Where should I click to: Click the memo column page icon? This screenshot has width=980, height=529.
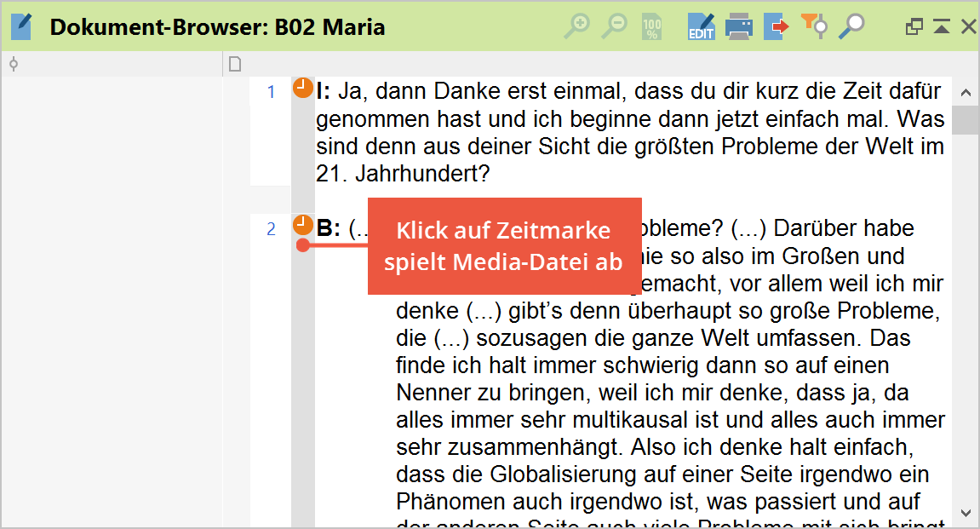coord(235,64)
